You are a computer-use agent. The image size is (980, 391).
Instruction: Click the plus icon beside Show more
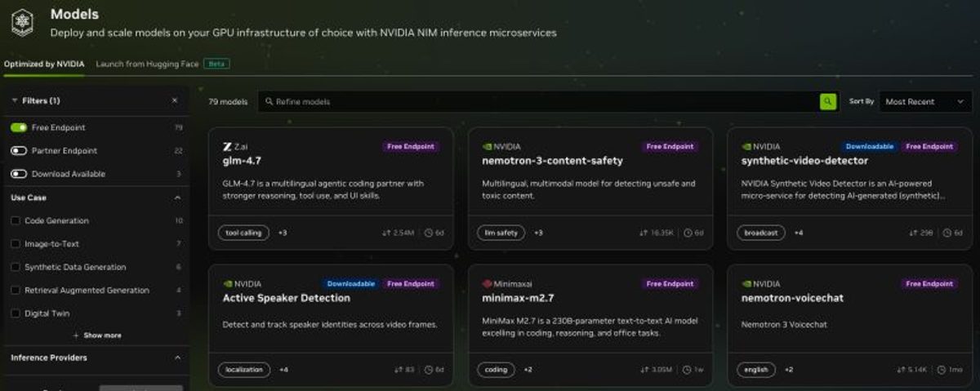click(76, 335)
